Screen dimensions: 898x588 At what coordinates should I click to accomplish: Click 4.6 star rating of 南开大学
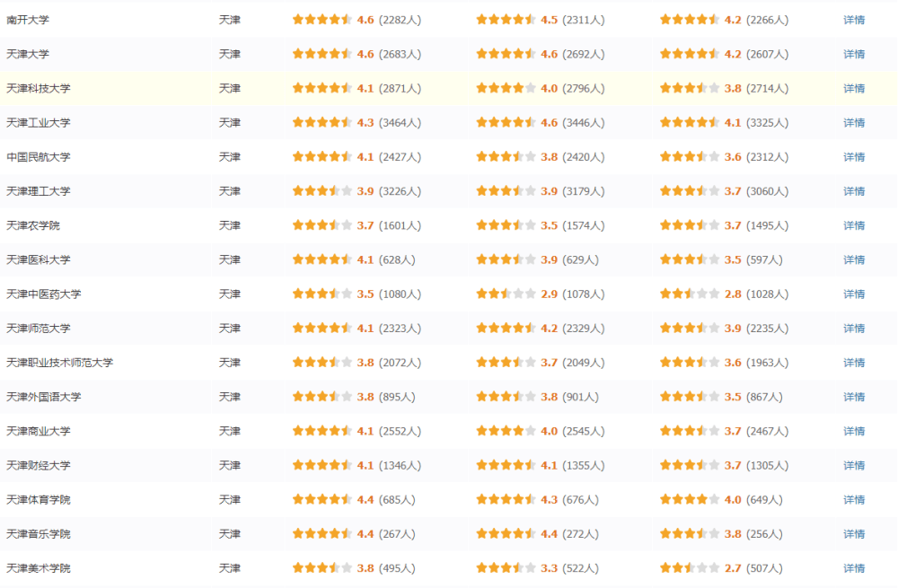(x=321, y=20)
